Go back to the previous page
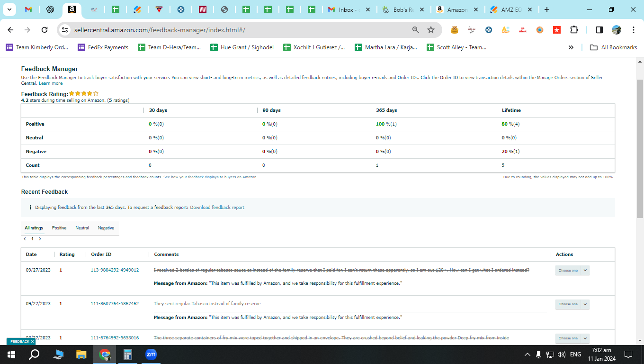The image size is (644, 364). pyautogui.click(x=10, y=30)
